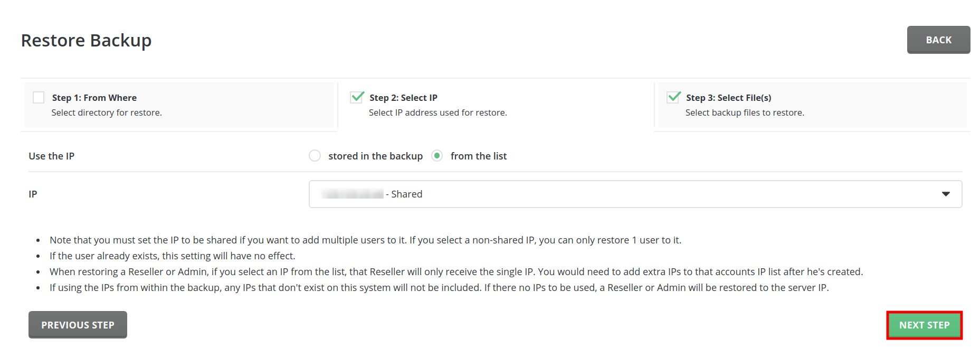
Task: Click the NEXT STEP button
Action: [924, 325]
